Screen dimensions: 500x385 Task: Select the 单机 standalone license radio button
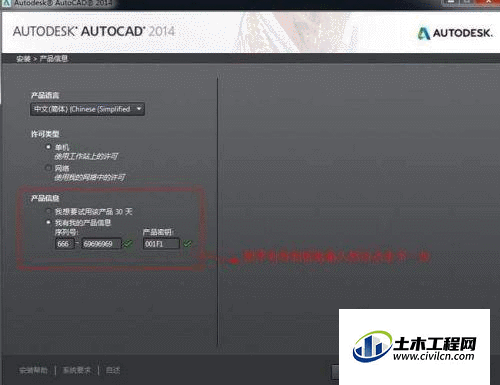click(x=49, y=147)
